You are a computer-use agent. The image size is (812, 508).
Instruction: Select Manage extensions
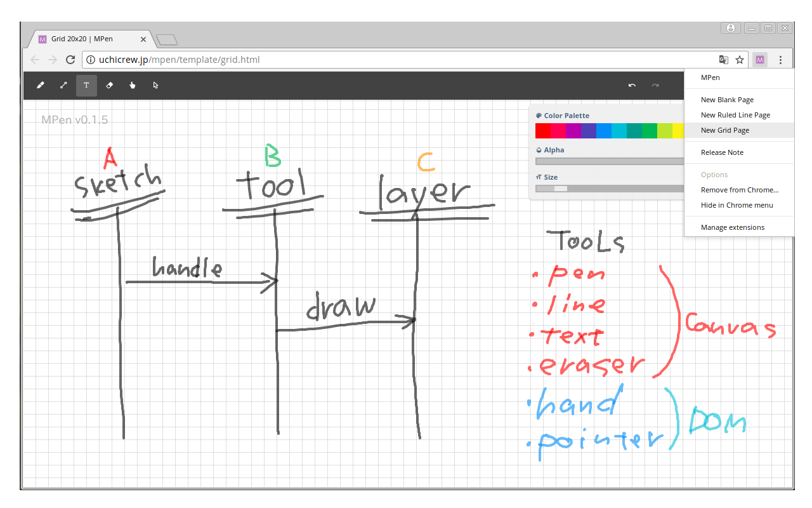click(732, 227)
